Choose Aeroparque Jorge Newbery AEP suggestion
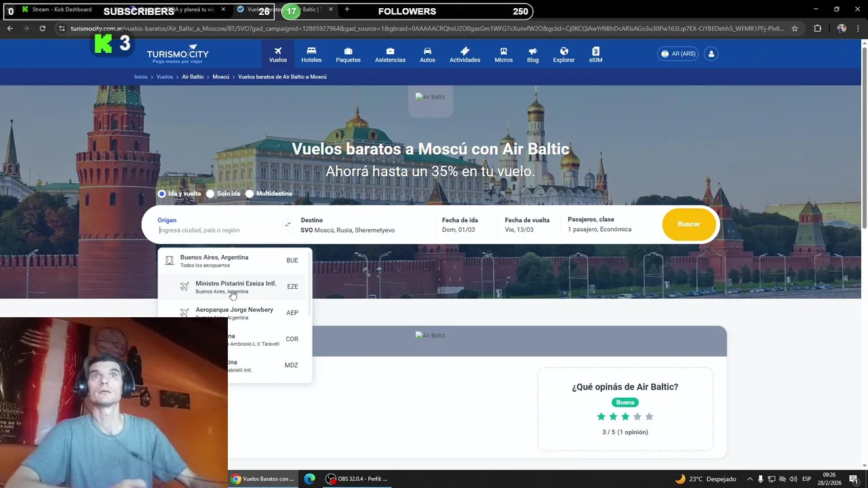This screenshot has height=488, width=868. click(234, 313)
